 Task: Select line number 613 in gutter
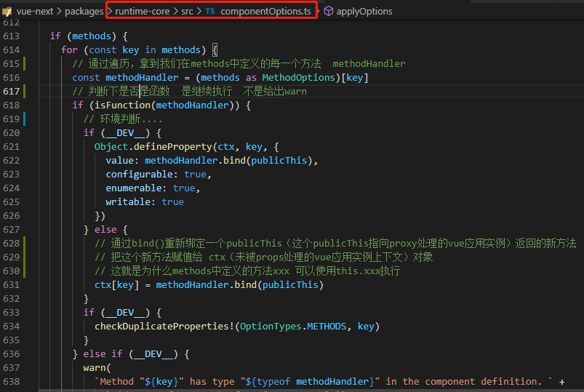click(11, 36)
